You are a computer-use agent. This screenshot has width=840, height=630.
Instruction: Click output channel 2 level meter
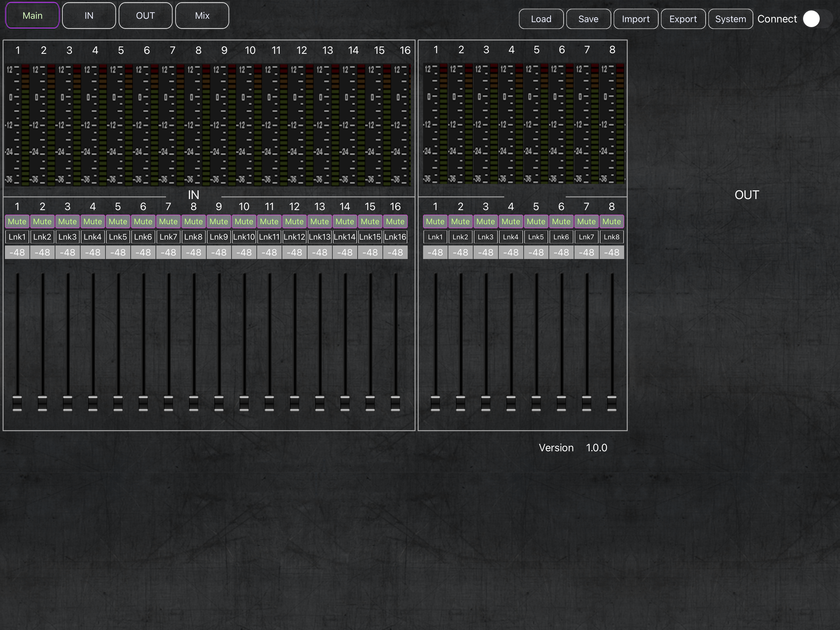click(x=461, y=124)
